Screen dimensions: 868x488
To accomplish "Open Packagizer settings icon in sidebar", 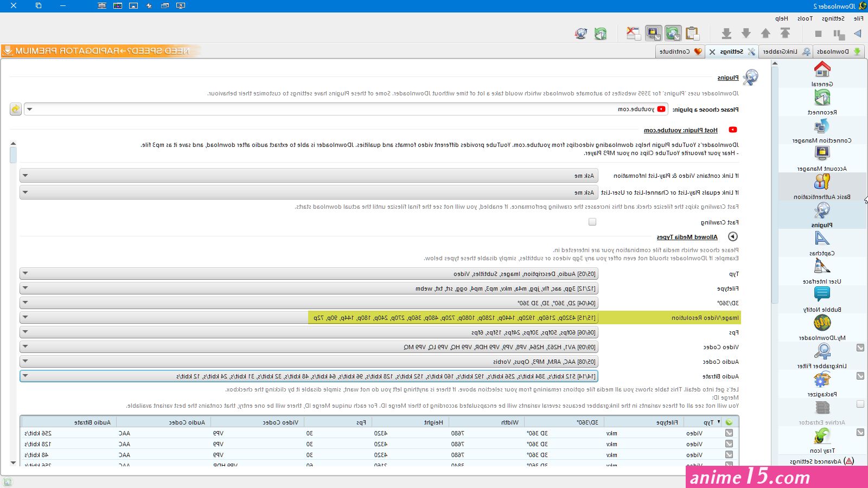I will pyautogui.click(x=822, y=380).
